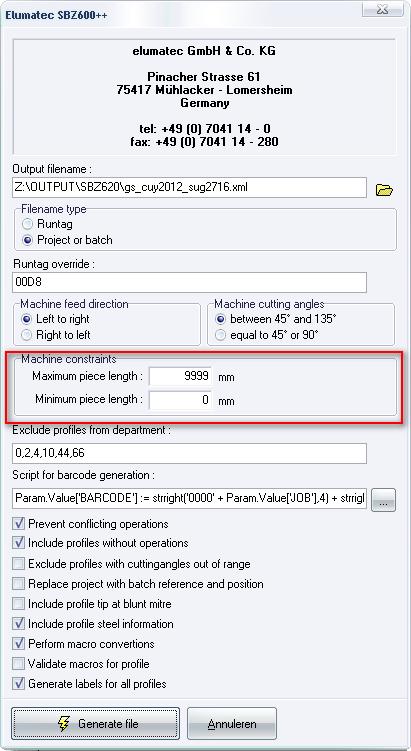The width and height of the screenshot is (411, 751).
Task: Click the Annuleren cancel button
Action: point(232,724)
